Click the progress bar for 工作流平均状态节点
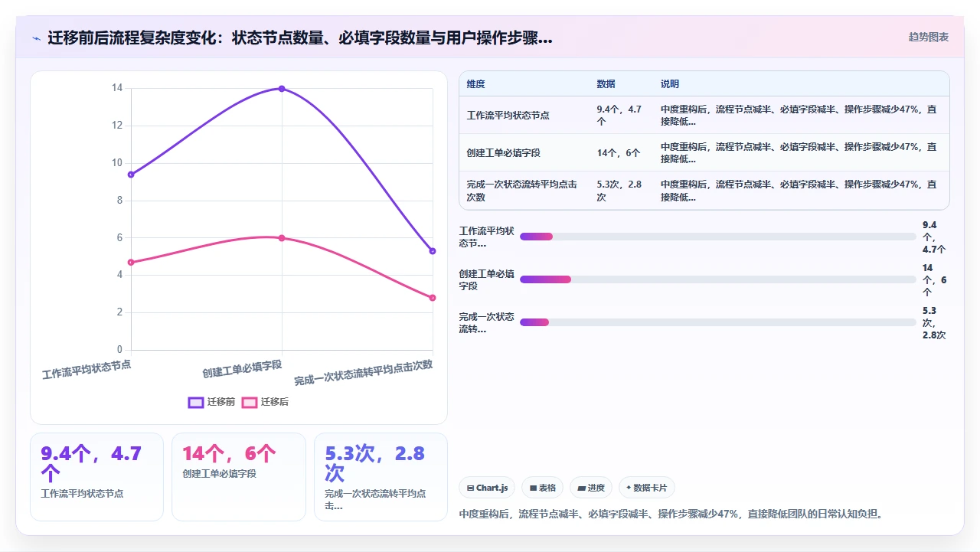This screenshot has height=552, width=980. [718, 237]
